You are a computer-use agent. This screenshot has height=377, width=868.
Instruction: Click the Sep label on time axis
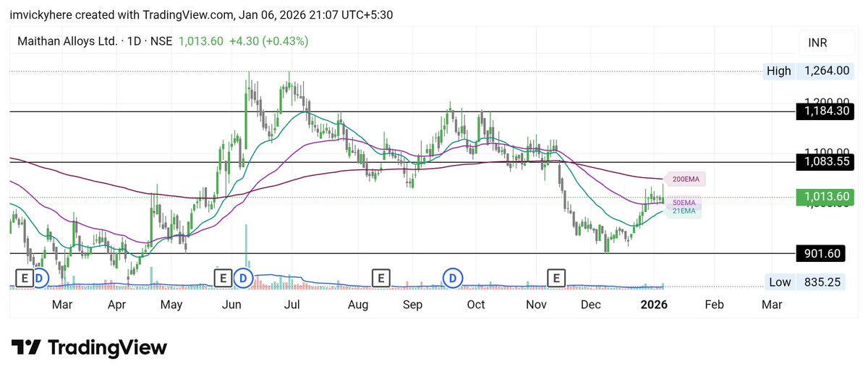tap(413, 305)
